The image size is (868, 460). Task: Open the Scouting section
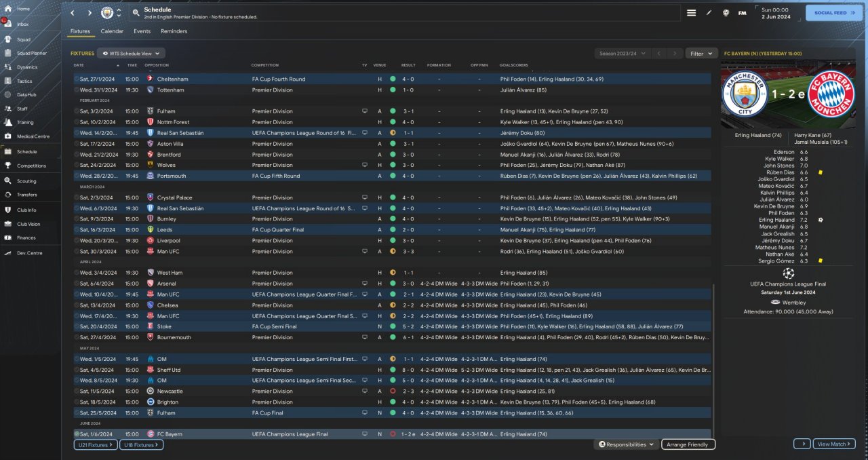(30, 181)
